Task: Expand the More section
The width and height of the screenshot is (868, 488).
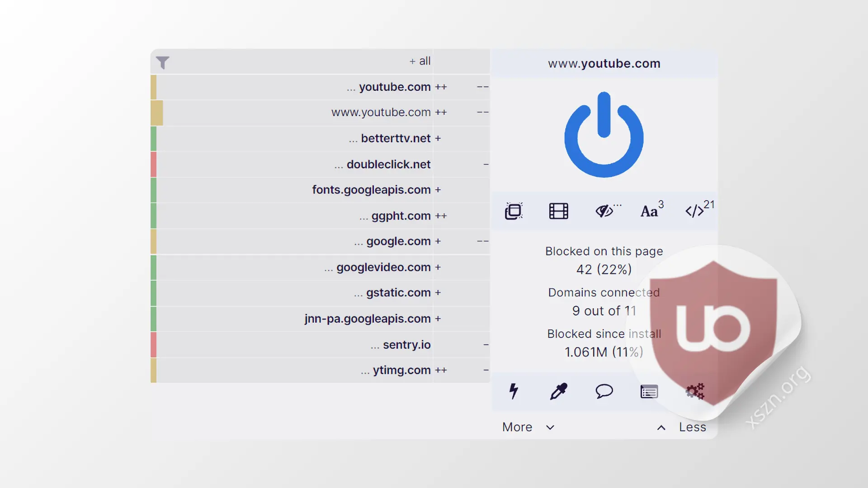Action: (x=528, y=427)
